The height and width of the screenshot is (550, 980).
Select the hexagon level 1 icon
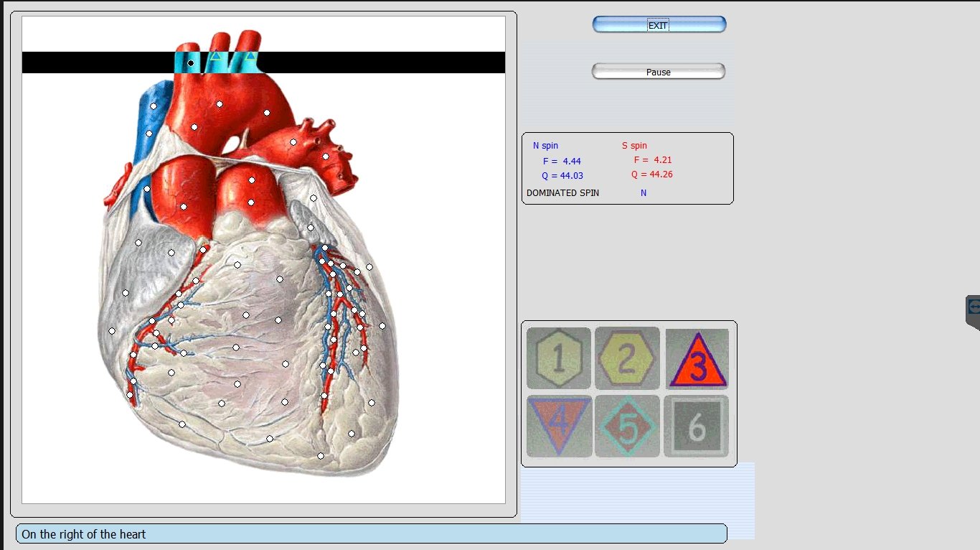pyautogui.click(x=559, y=358)
